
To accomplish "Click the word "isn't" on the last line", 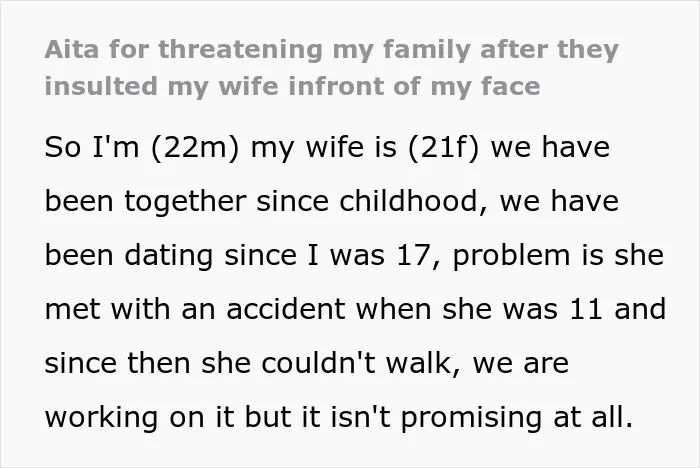I will click(x=360, y=417).
